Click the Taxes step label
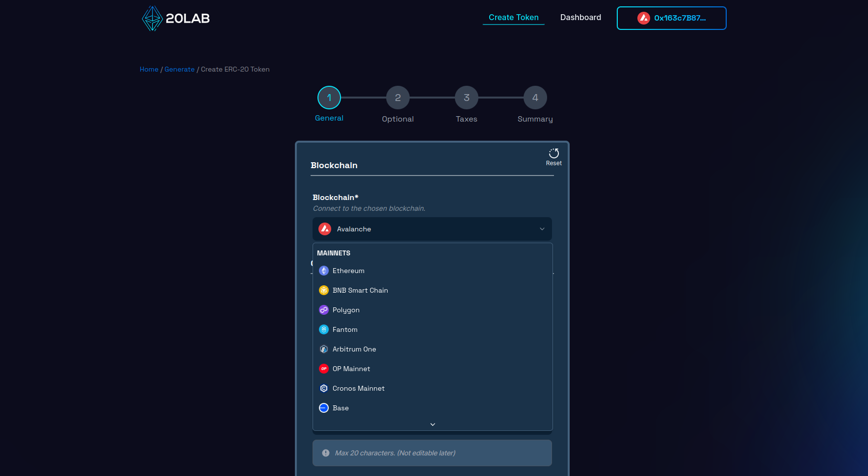 (467, 119)
